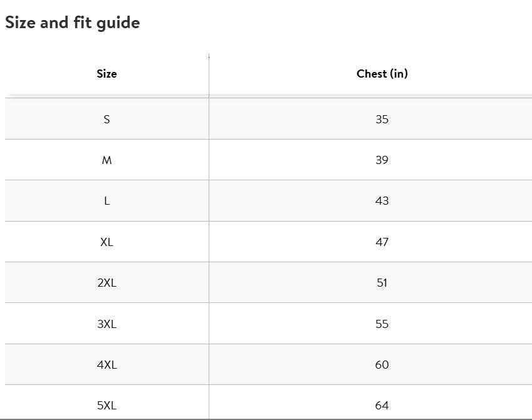The width and height of the screenshot is (532, 420).
Task: Select chest value 55
Action: click(x=382, y=324)
